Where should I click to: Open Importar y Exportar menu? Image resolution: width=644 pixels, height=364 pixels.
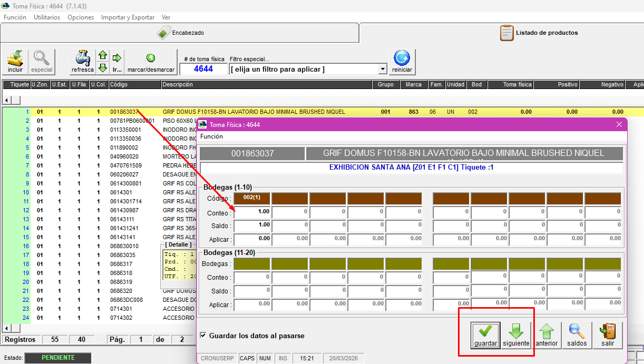[128, 17]
